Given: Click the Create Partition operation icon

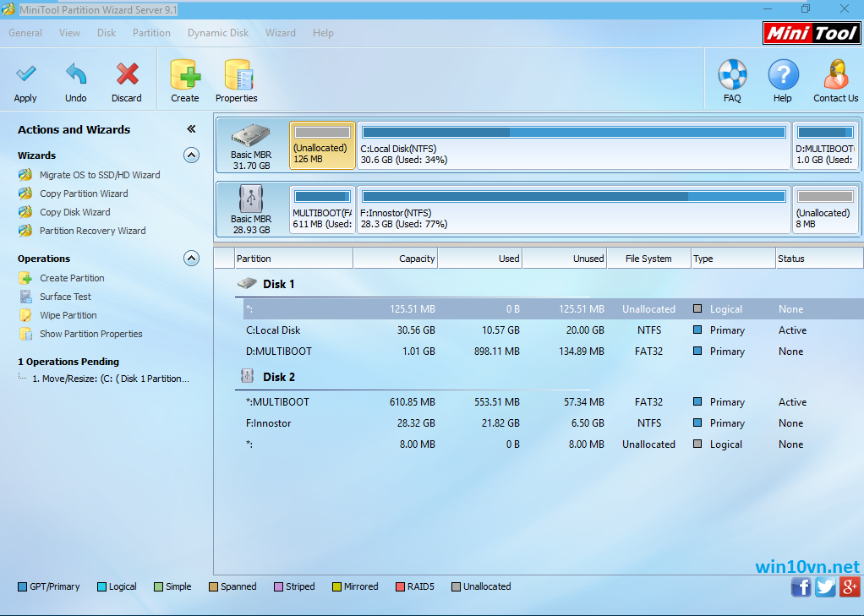Looking at the screenshot, I should (x=25, y=278).
